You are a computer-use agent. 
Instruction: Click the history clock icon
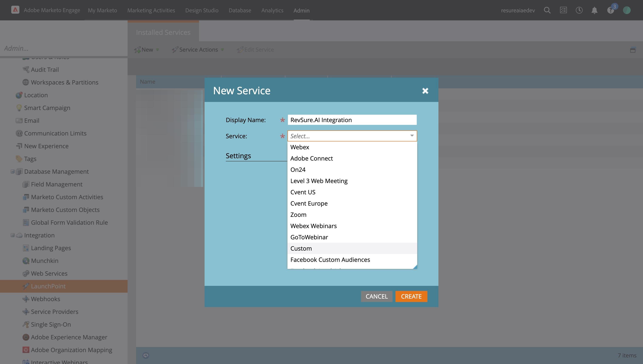point(579,10)
